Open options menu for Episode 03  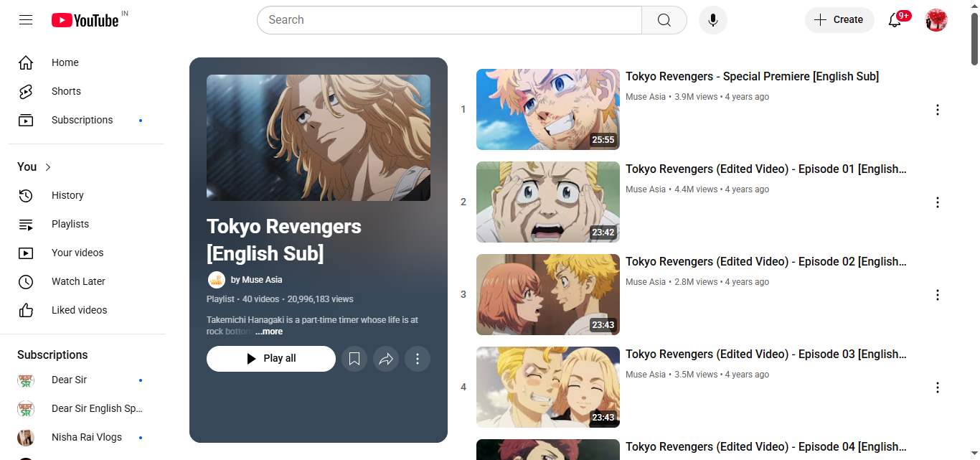937,388
